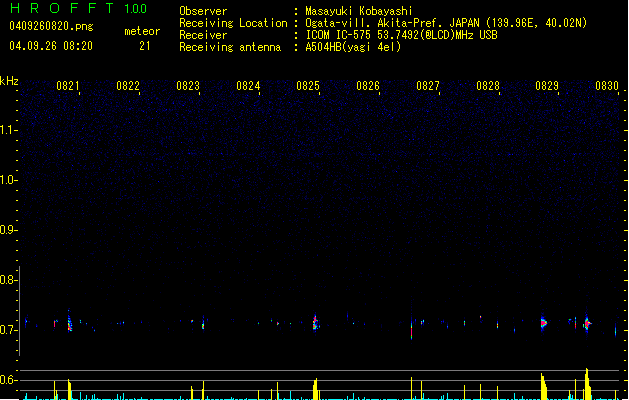Viewport: 629px width, 400px height.
Task: Click the 'Receiving Location' label
Action: [233, 23]
